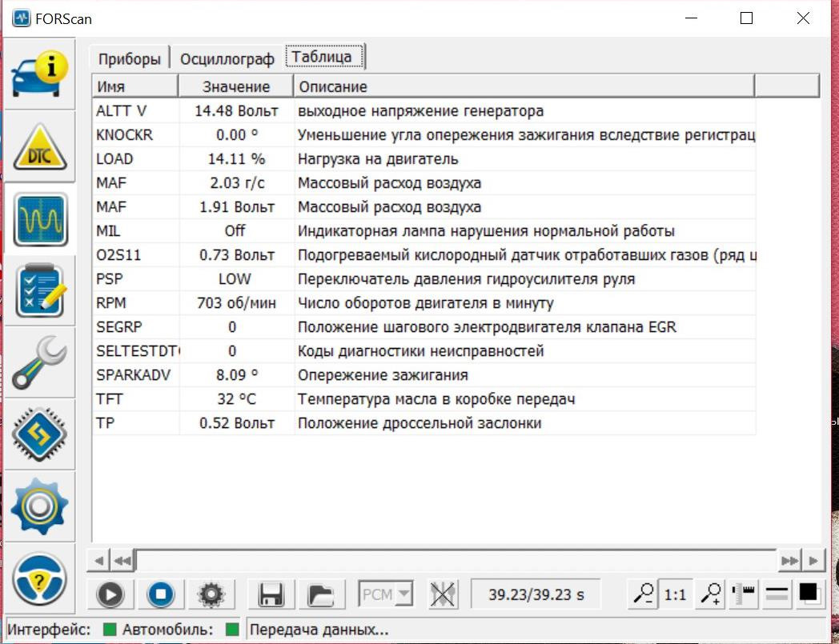Click the FORScan title bar app icon

click(x=22, y=18)
